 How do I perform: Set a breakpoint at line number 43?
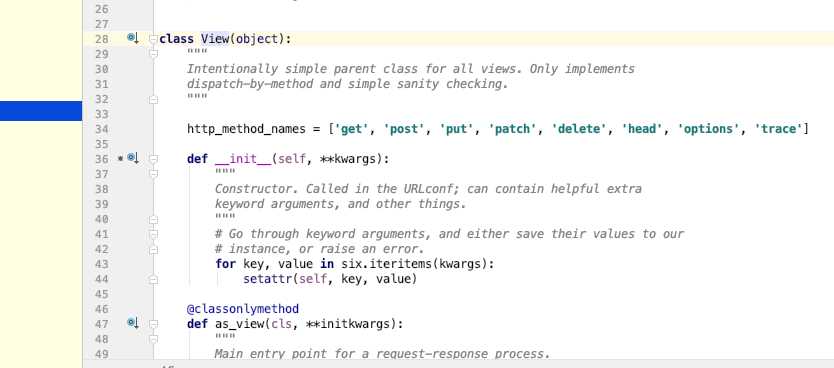click(101, 264)
